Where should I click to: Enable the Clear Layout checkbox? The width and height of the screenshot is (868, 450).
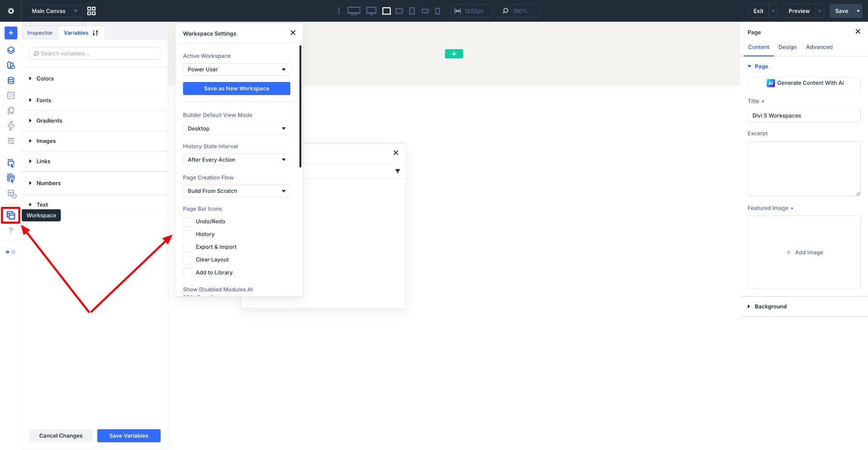pyautogui.click(x=188, y=260)
